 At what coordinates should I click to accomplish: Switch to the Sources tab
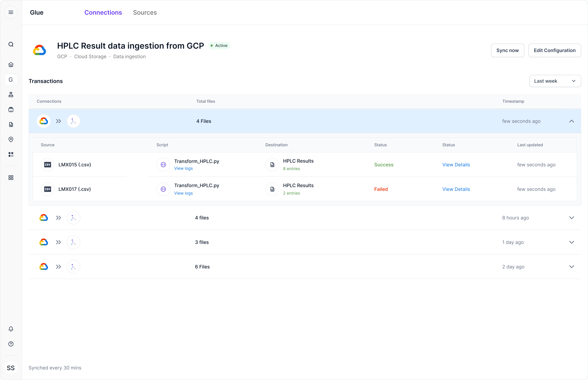[x=145, y=13]
